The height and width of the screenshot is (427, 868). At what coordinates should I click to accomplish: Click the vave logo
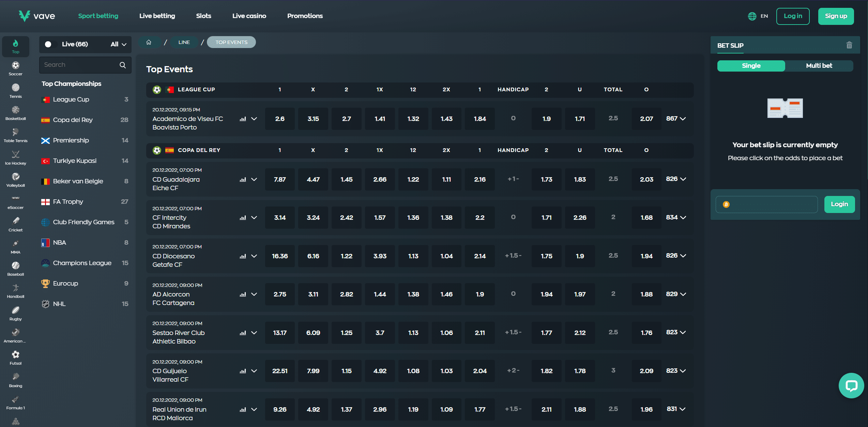click(x=37, y=16)
